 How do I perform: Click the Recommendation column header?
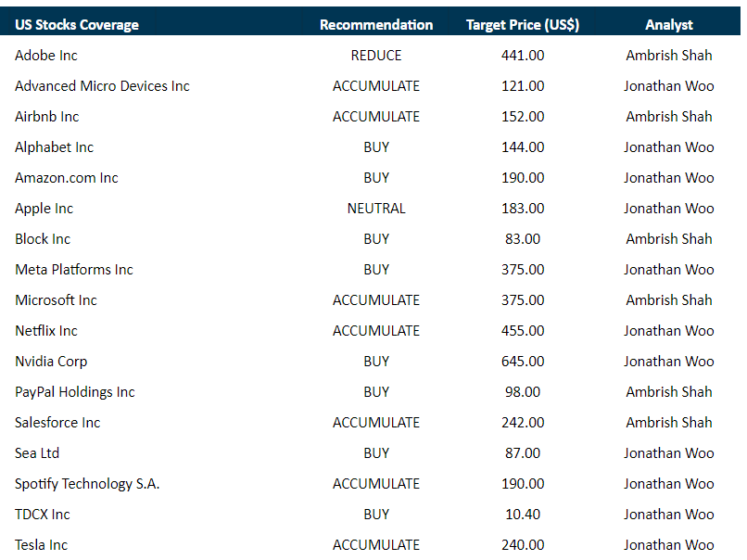click(x=376, y=25)
